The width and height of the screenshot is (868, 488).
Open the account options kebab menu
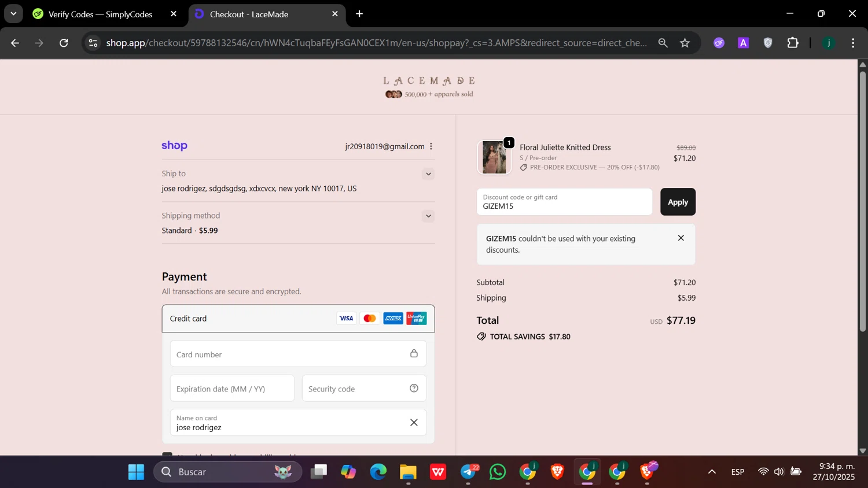pyautogui.click(x=431, y=146)
